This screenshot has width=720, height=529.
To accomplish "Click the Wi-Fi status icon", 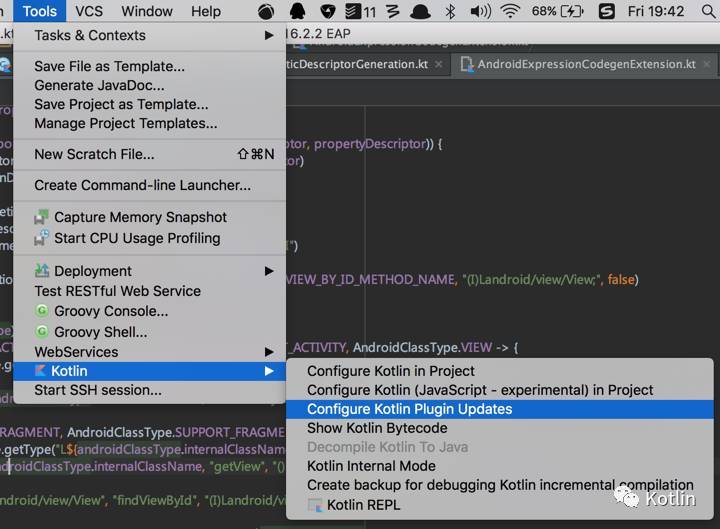I will coord(510,11).
